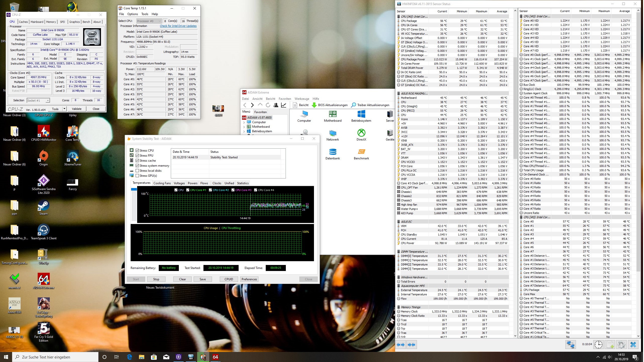Open Microsoft Edge from taskbar

click(x=130, y=357)
